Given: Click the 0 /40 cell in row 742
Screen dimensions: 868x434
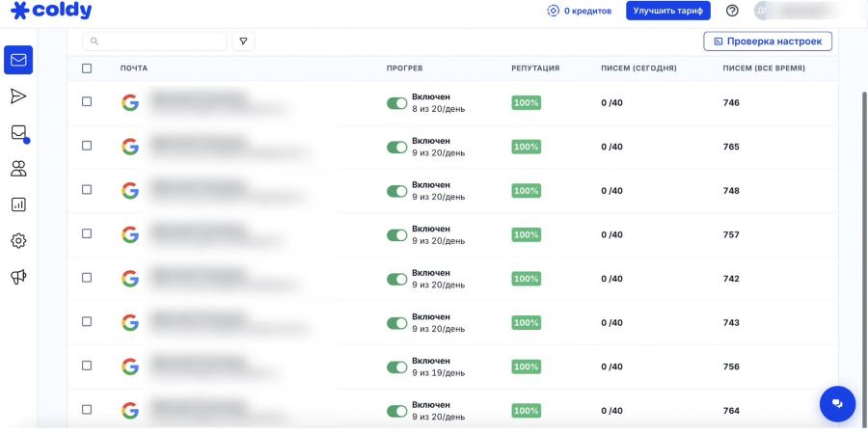Looking at the screenshot, I should point(611,279).
